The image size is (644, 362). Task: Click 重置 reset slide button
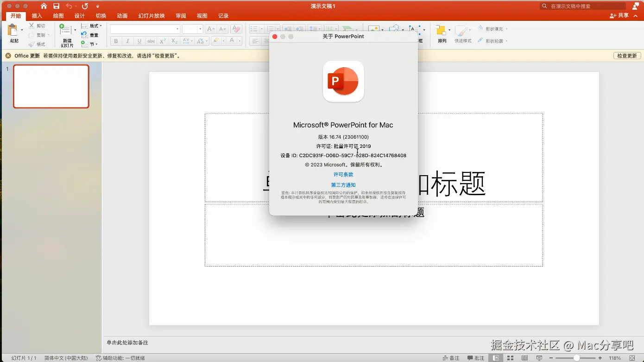pyautogui.click(x=90, y=35)
